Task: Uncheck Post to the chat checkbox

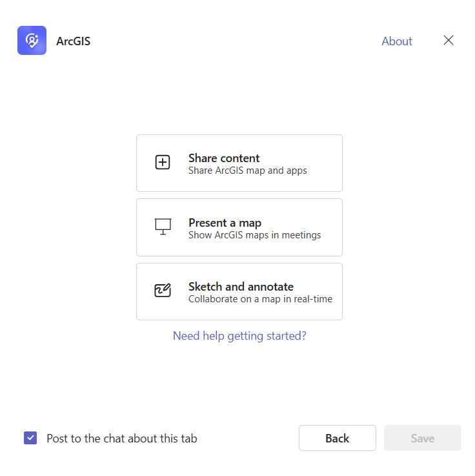Action: (30, 438)
